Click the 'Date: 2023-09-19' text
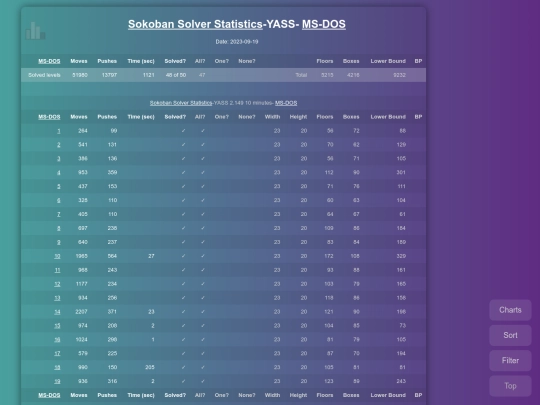 tap(237, 42)
